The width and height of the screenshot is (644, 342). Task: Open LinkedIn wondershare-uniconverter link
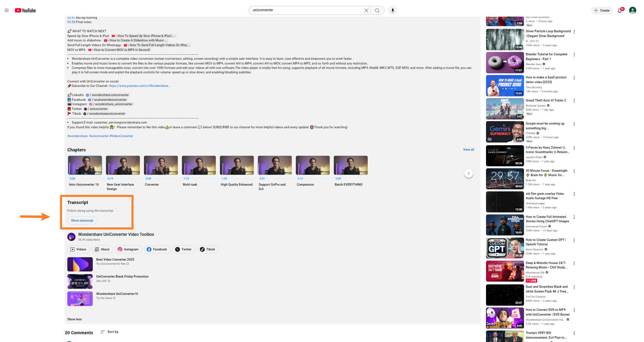(x=108, y=95)
